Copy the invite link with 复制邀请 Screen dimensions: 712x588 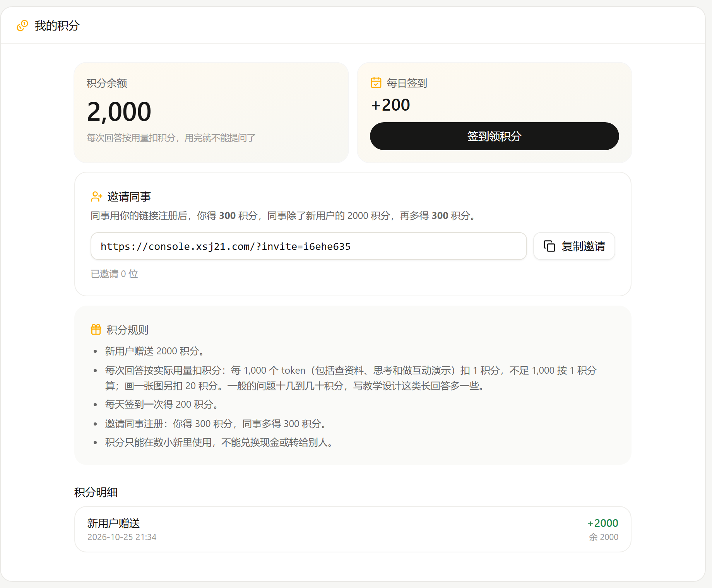(574, 246)
